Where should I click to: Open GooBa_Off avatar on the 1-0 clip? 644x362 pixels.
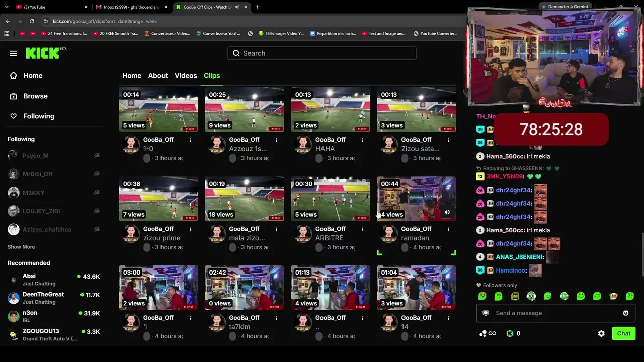coord(131,144)
